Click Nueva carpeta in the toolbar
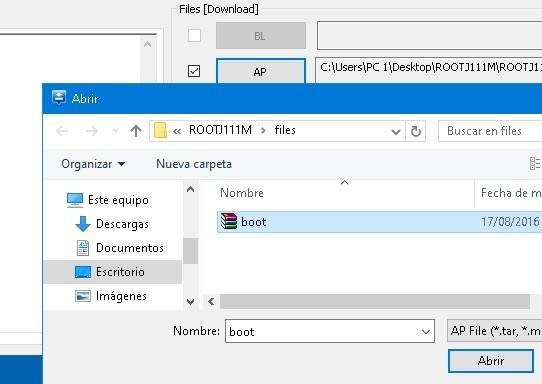The width and height of the screenshot is (542, 384). (194, 164)
